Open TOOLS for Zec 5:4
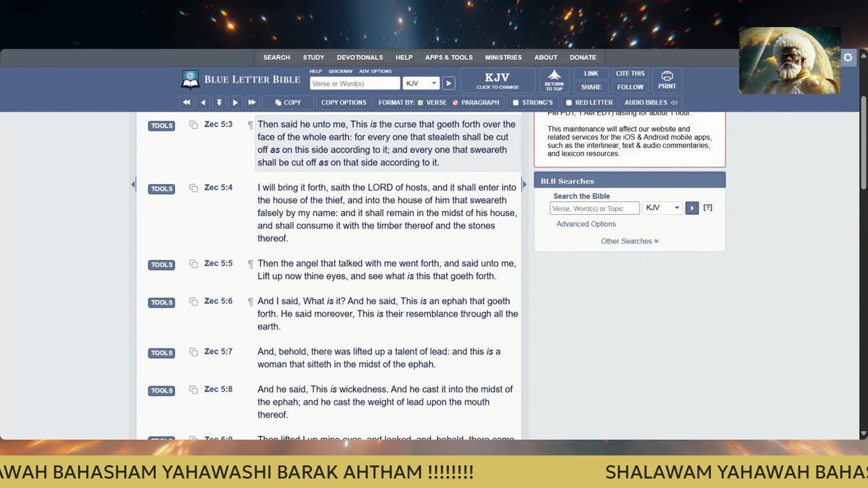 (x=161, y=188)
